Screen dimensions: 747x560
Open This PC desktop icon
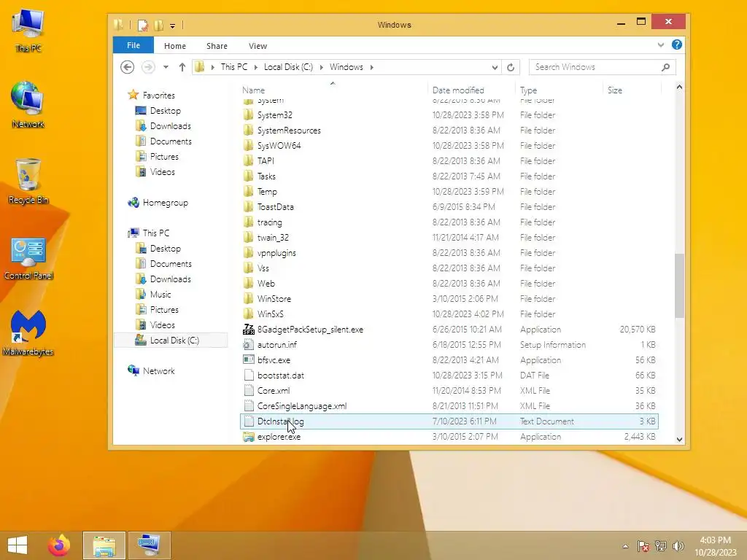click(x=28, y=30)
